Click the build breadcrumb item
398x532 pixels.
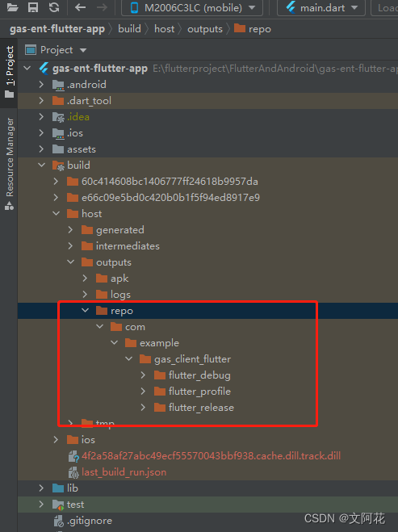point(129,29)
